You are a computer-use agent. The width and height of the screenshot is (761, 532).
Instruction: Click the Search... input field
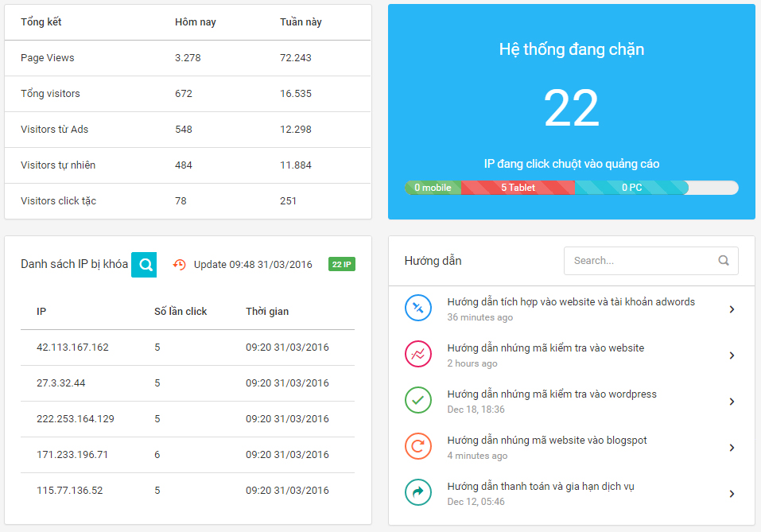click(x=650, y=261)
